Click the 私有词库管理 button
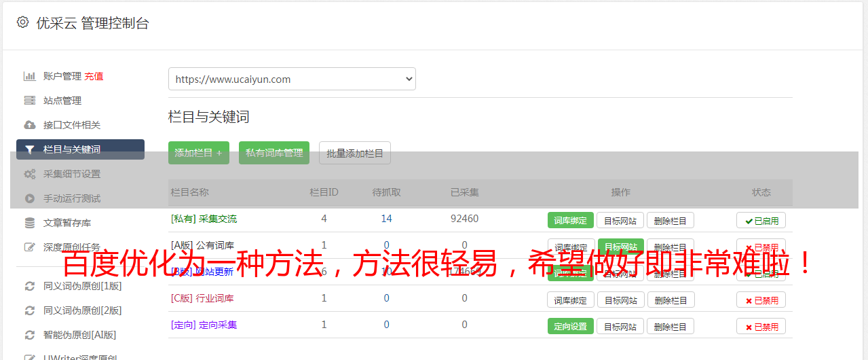Screen dimensions: 868x360 click(x=274, y=153)
